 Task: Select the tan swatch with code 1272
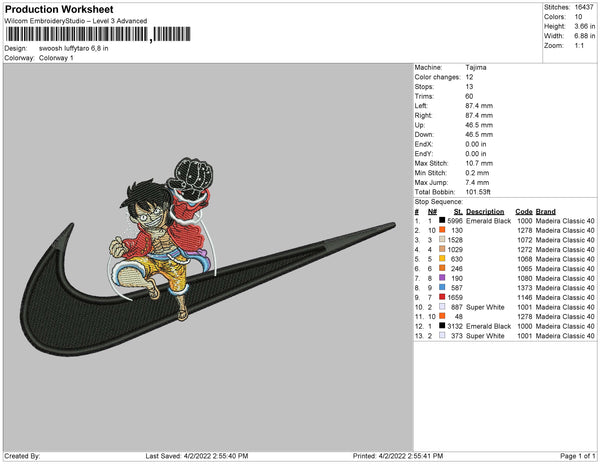click(442, 249)
